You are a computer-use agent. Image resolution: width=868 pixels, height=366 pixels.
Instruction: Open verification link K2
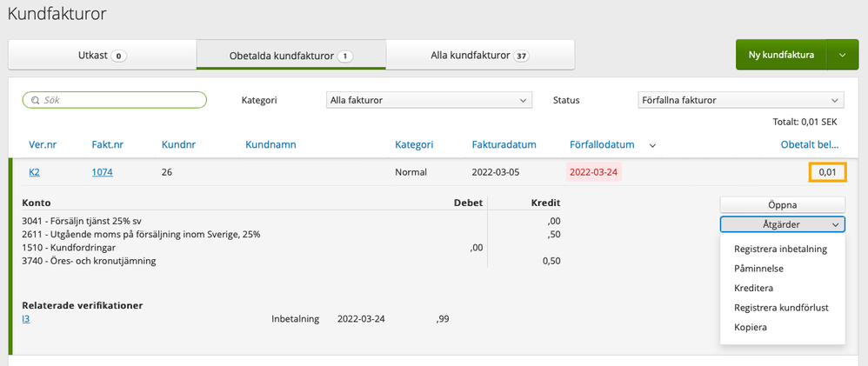click(34, 172)
